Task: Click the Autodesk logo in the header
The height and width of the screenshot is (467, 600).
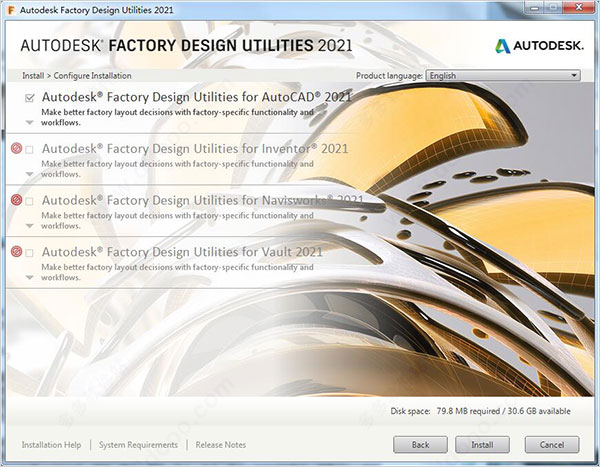Action: [x=539, y=46]
